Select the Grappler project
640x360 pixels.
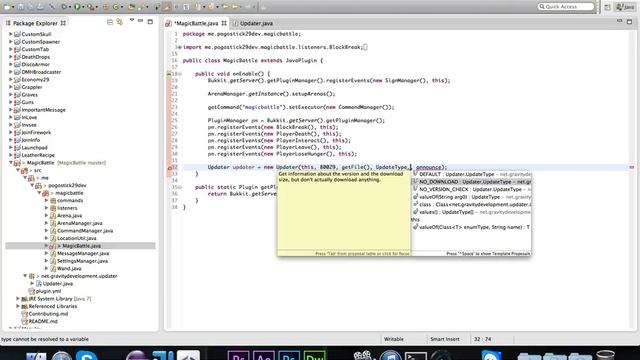click(x=32, y=87)
